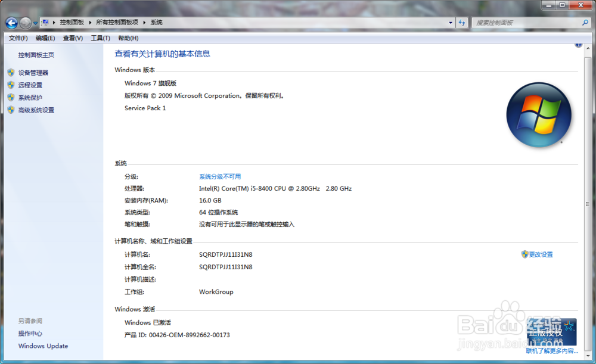The image size is (596, 364).
Task: Select 所有控制面板项 breadcrumb segment
Action: click(117, 23)
